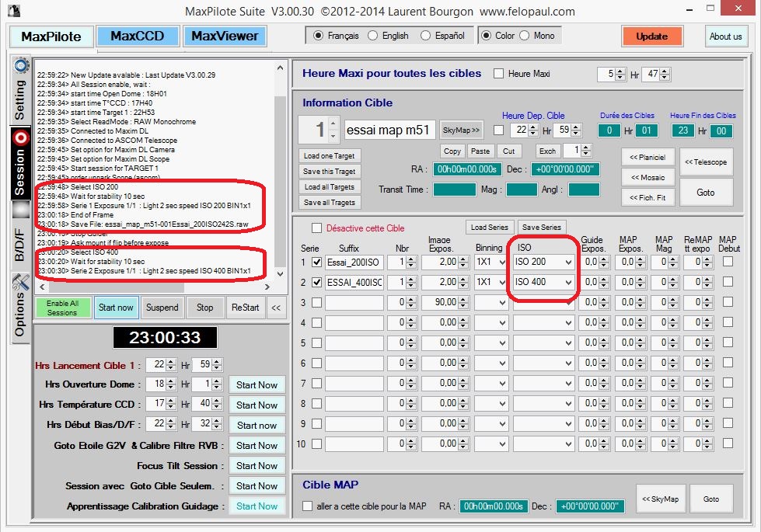Image resolution: width=761 pixels, height=532 pixels.
Task: Click the Load Series button
Action: coord(489,227)
